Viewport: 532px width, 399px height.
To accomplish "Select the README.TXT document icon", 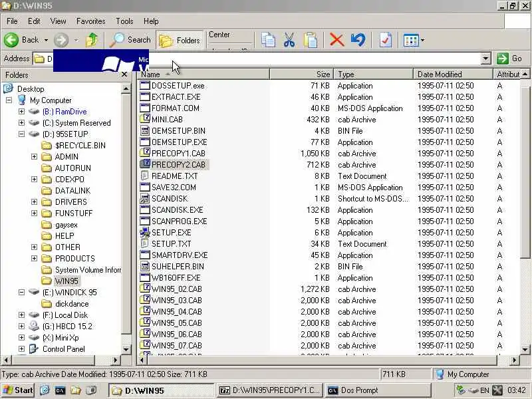I will pos(145,176).
